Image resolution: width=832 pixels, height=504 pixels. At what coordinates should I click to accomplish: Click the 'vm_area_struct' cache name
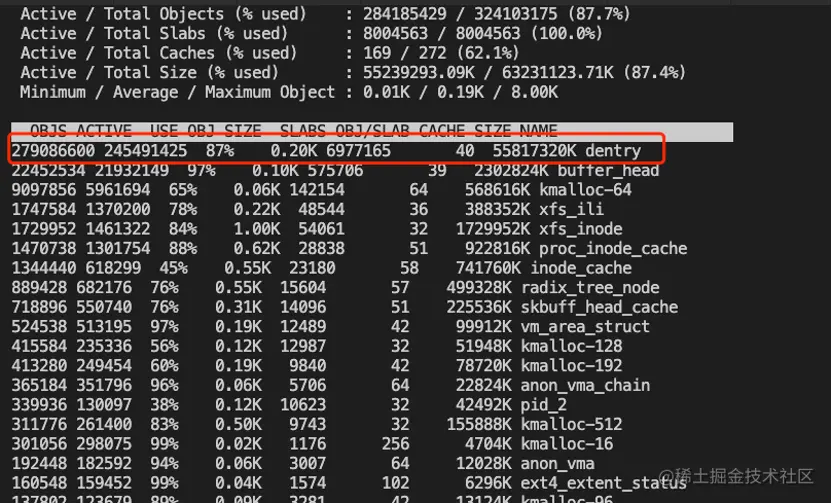click(x=585, y=327)
